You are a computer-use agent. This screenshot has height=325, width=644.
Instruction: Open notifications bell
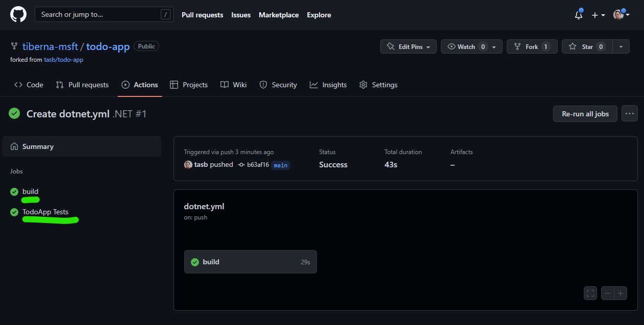point(578,15)
